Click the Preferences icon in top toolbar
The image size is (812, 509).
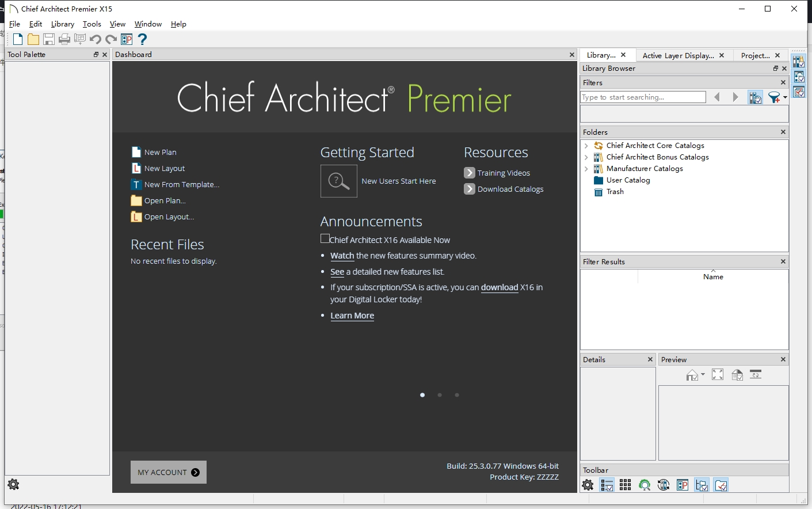127,39
